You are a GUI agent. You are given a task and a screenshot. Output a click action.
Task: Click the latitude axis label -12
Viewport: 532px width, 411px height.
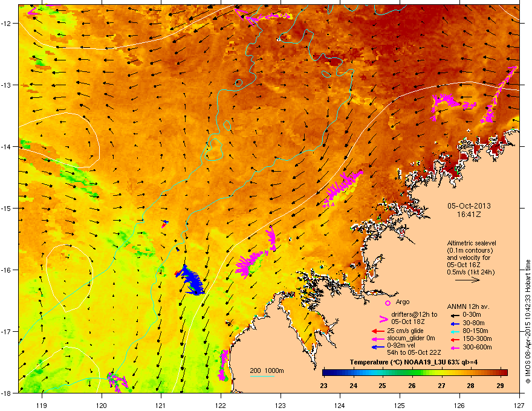6,24
